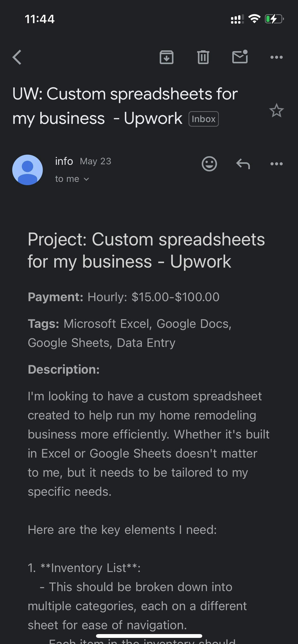Go back using the left chevron
298x644 pixels.
click(x=17, y=57)
